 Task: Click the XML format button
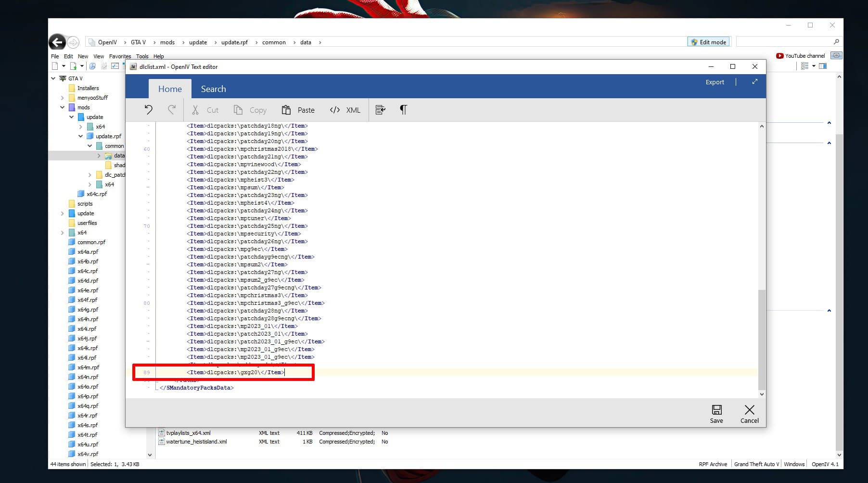click(x=345, y=110)
